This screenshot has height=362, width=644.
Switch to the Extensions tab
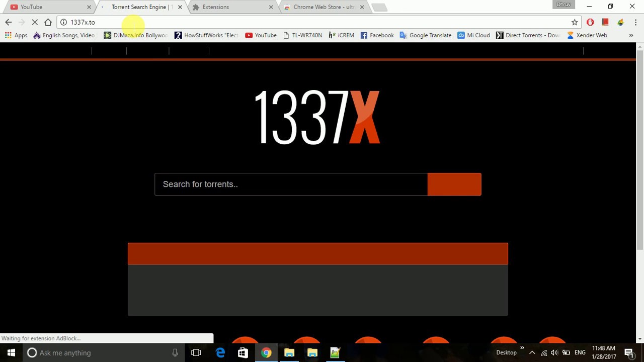pyautogui.click(x=231, y=7)
